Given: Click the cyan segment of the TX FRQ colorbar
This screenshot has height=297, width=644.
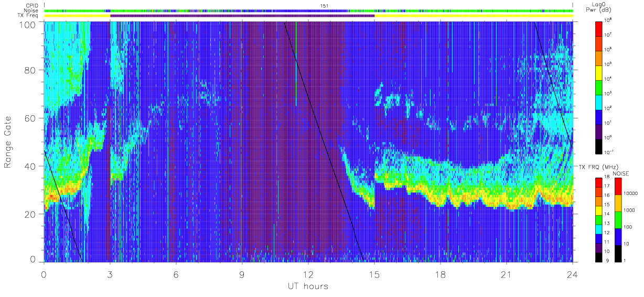Looking at the screenshot, I should point(599,229).
